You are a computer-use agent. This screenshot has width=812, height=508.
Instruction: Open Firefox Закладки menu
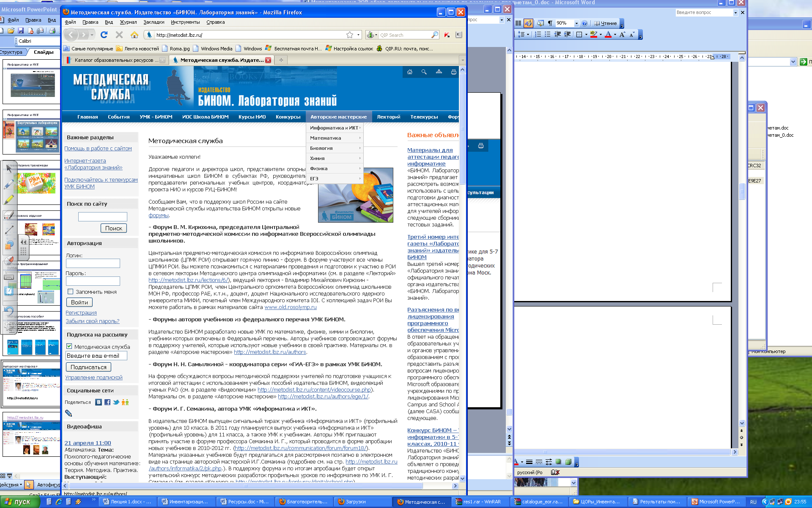pyautogui.click(x=154, y=22)
